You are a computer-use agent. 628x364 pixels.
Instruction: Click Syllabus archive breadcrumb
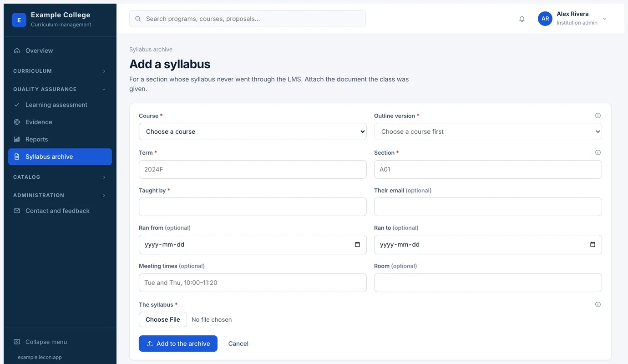coord(151,49)
